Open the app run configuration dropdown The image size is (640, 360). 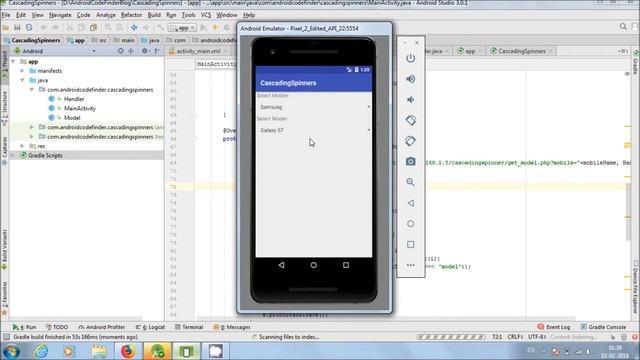[182, 27]
